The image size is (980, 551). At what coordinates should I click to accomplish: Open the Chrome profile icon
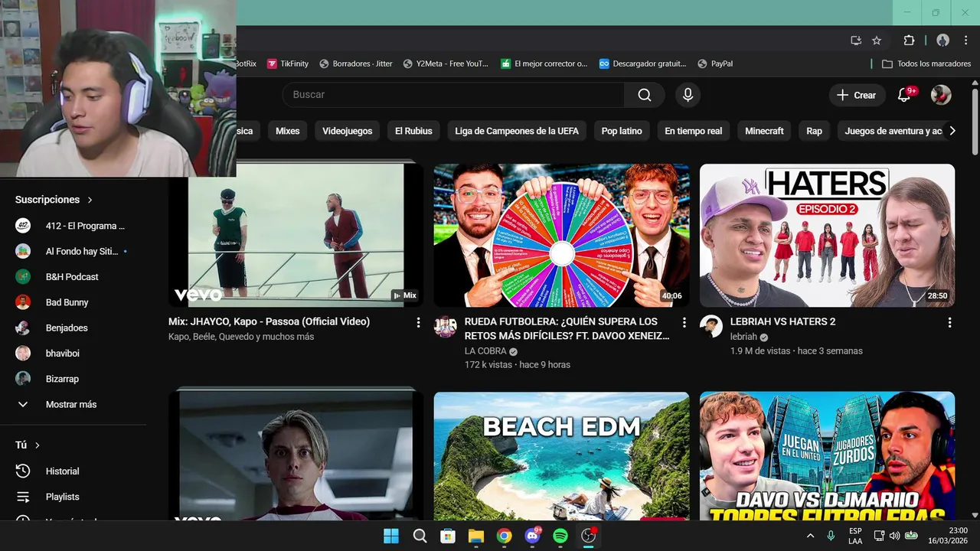tap(942, 41)
